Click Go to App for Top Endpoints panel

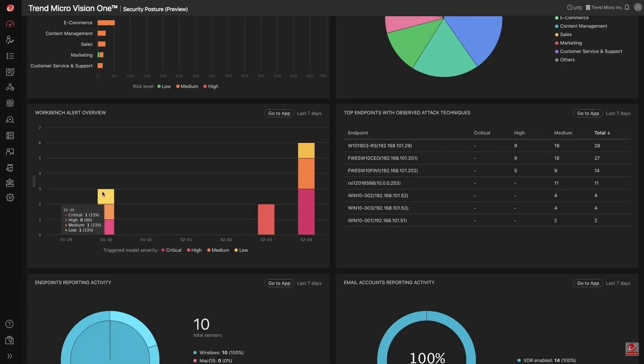[588, 113]
